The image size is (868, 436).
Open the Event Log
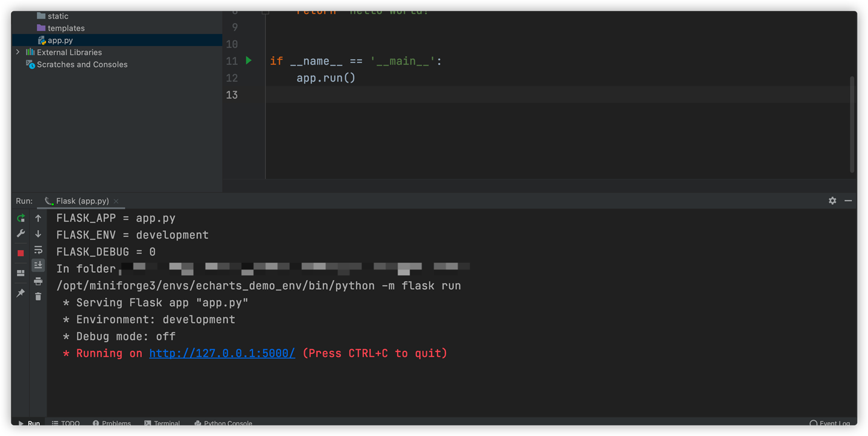829,423
